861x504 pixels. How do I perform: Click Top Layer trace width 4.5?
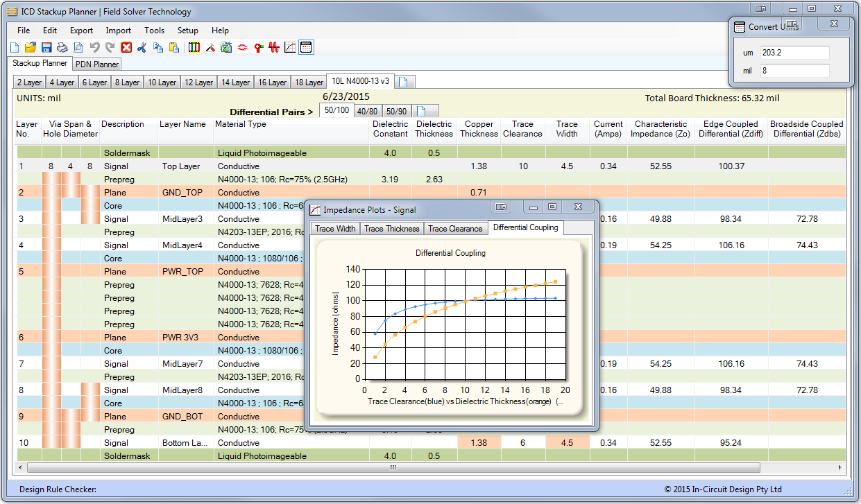tap(567, 166)
